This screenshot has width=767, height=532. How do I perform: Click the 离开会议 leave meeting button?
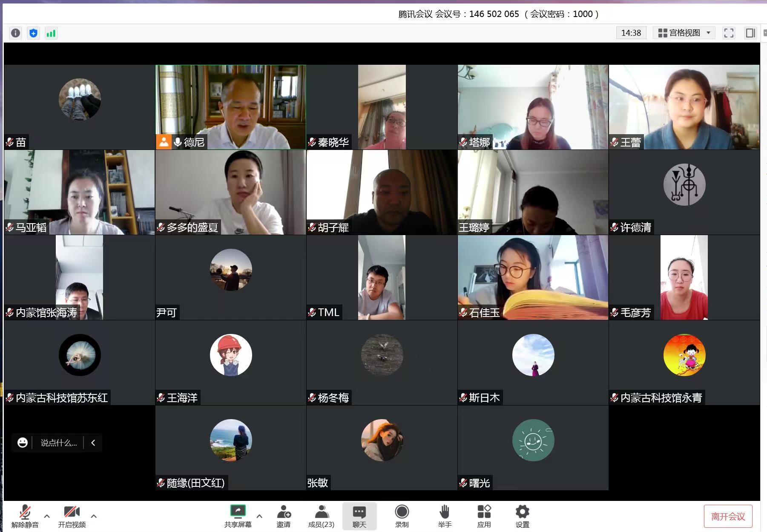click(728, 516)
